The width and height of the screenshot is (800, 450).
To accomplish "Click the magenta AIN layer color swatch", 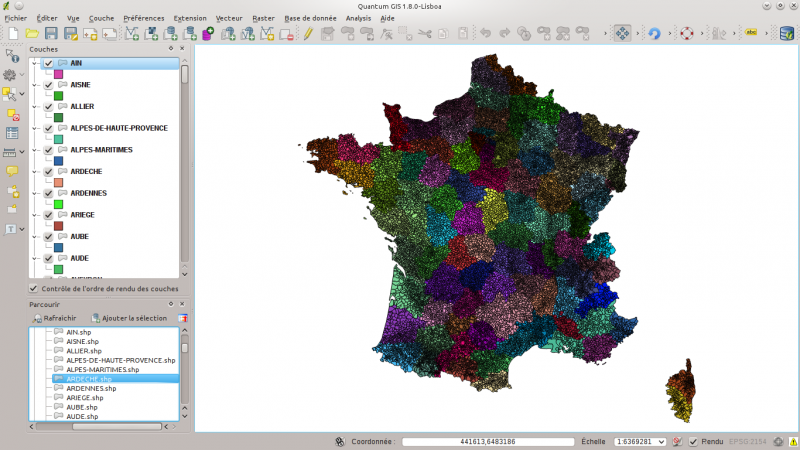I will coord(59,74).
